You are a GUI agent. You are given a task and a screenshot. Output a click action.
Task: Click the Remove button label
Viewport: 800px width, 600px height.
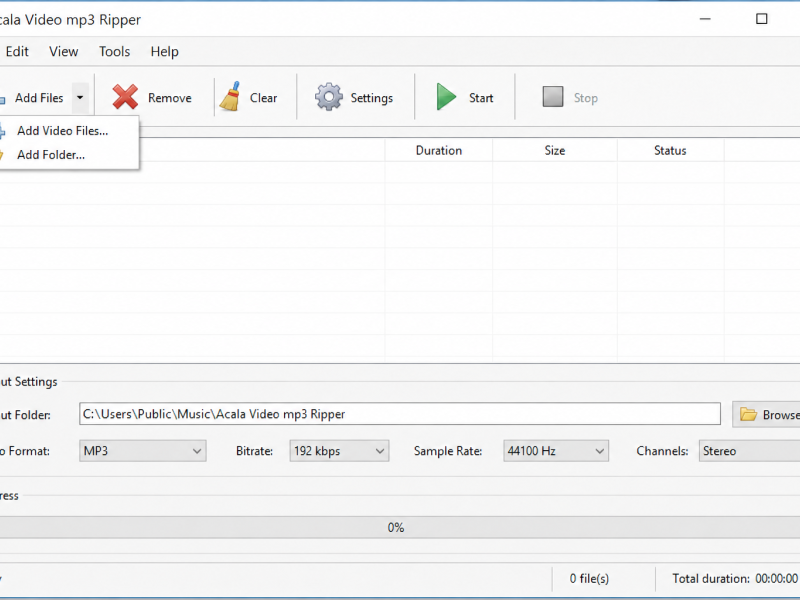170,98
